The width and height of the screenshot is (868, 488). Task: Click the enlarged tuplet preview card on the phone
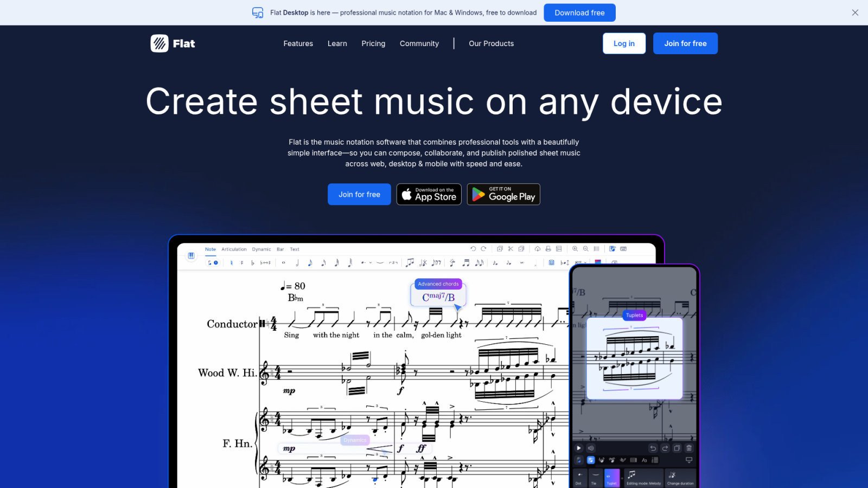pos(635,358)
